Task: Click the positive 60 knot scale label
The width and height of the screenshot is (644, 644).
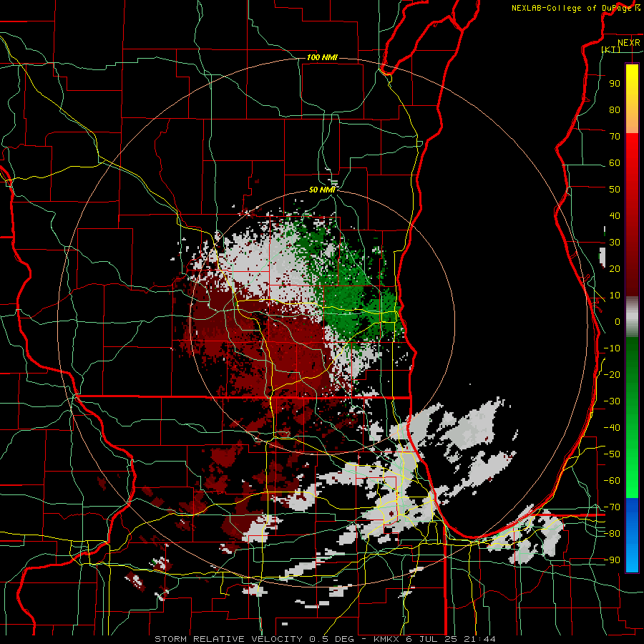Action: pos(615,162)
